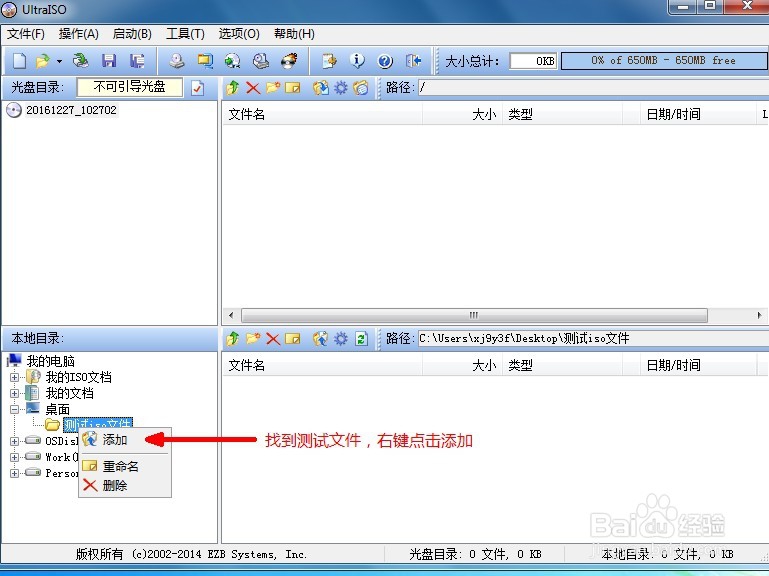Expand the 我的ISO文档 tree node

pyautogui.click(x=14, y=377)
